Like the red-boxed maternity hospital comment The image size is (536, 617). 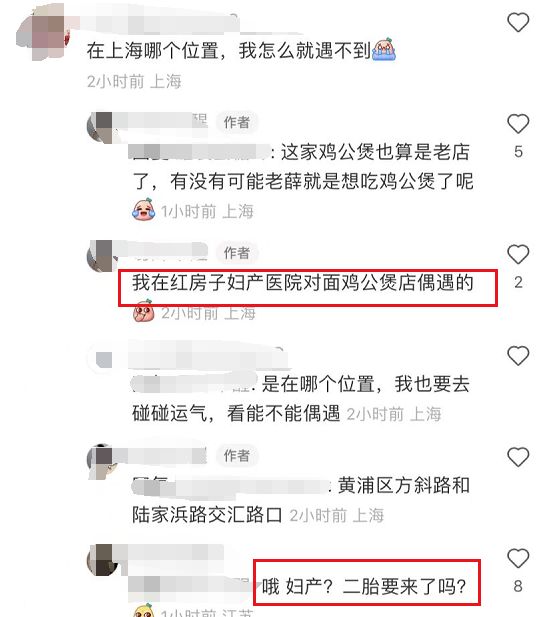click(x=518, y=254)
